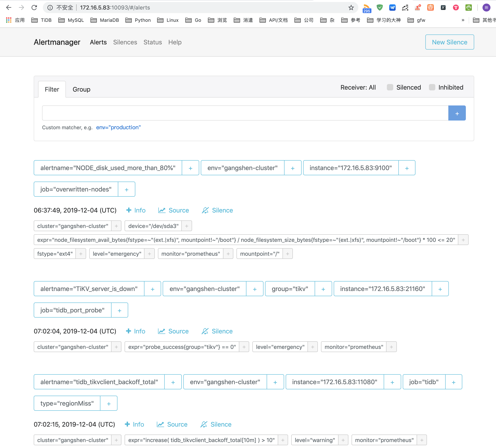
Task: Focus the custom matcher filter input field
Action: pos(245,113)
